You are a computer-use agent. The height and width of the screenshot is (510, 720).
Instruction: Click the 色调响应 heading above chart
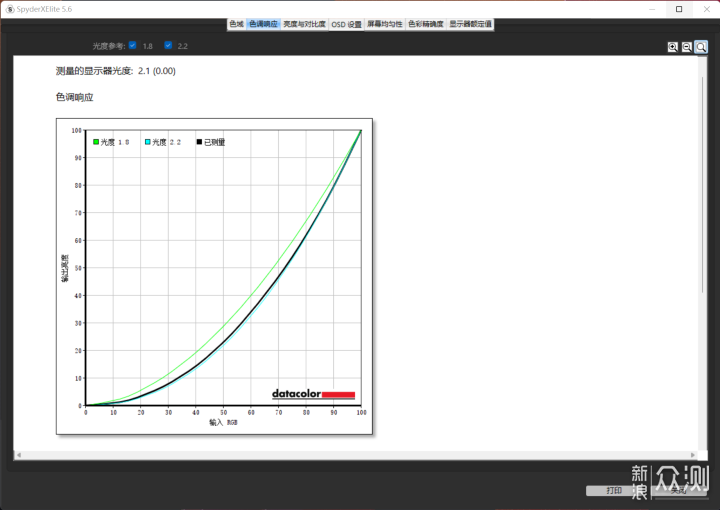(74, 97)
